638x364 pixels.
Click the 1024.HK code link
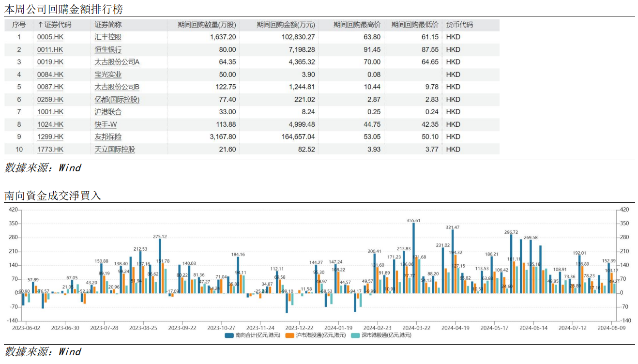[x=50, y=124]
